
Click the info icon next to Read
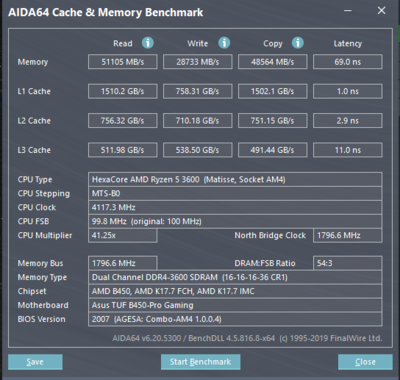(x=148, y=43)
